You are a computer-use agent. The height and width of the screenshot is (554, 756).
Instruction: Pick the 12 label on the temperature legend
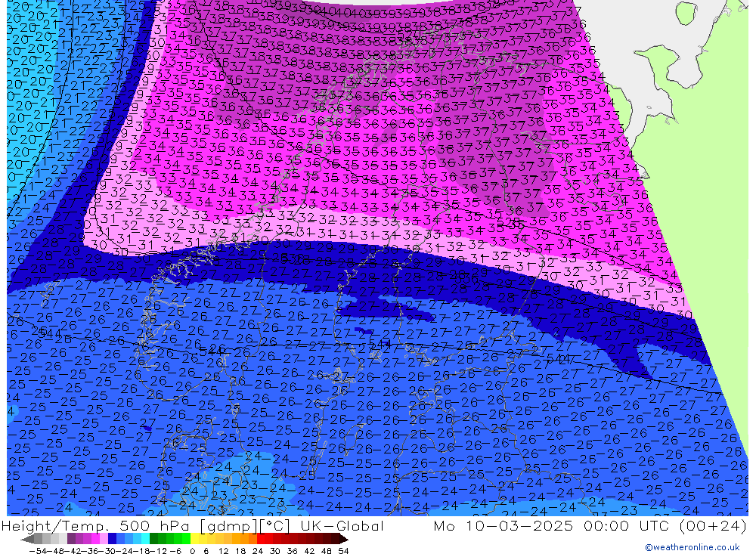tap(223, 551)
